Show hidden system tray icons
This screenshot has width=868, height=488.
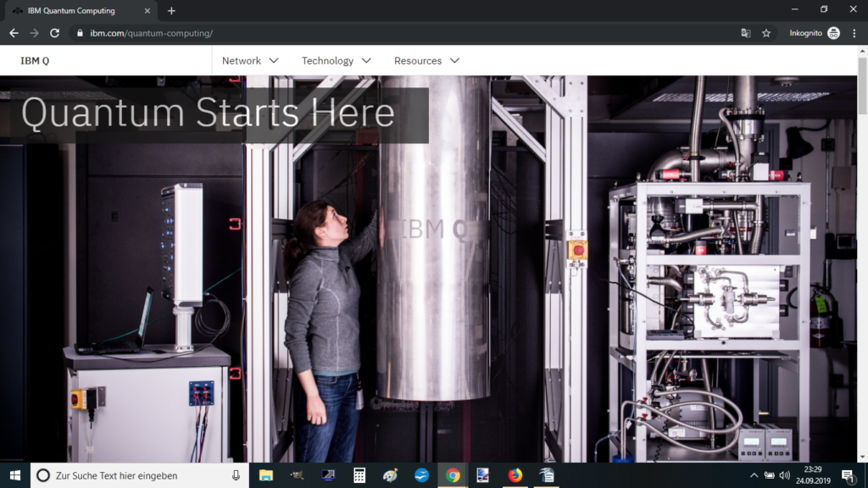754,475
